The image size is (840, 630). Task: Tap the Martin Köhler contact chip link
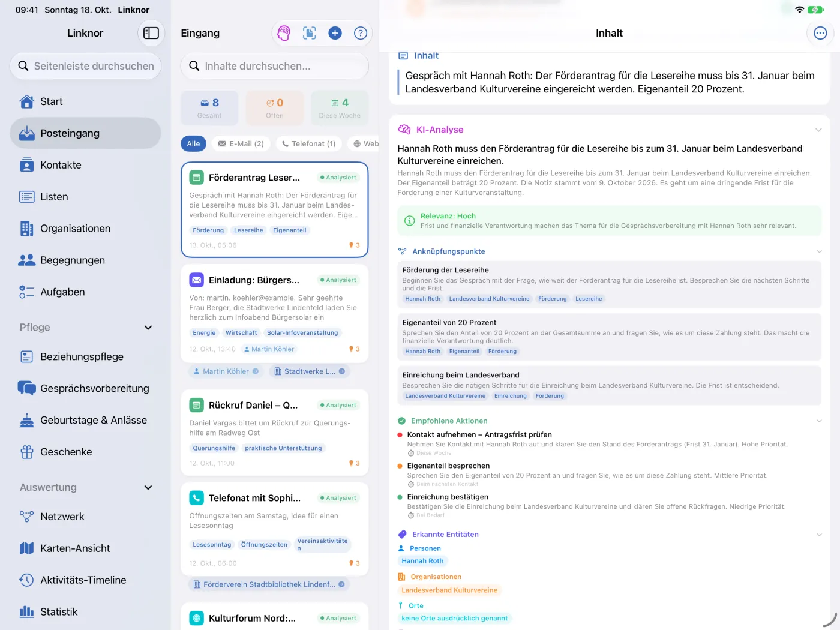coord(226,371)
